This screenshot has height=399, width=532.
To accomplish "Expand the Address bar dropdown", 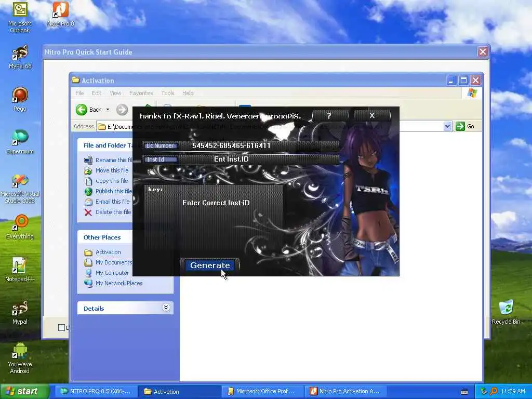I will click(x=447, y=126).
